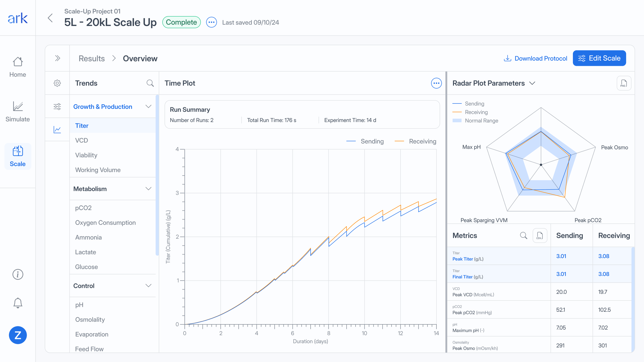644x362 pixels.
Task: Open the info icon in sidebar
Action: click(18, 274)
